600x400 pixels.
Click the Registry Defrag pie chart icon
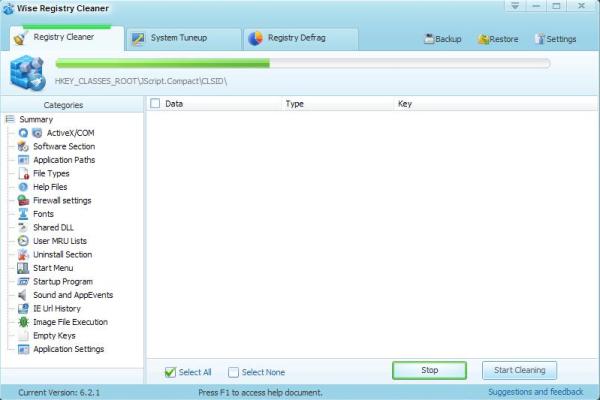(x=255, y=38)
